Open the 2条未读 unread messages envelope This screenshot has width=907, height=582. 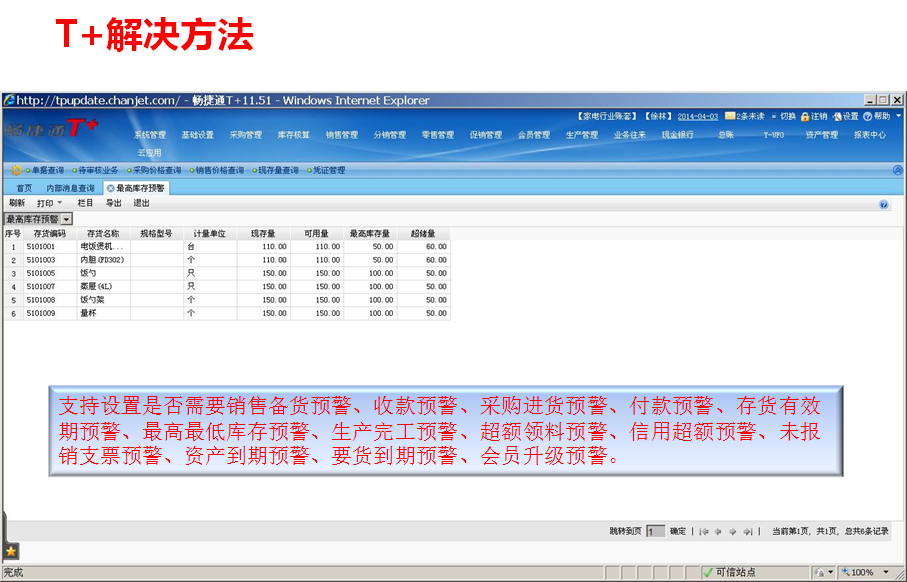click(729, 116)
